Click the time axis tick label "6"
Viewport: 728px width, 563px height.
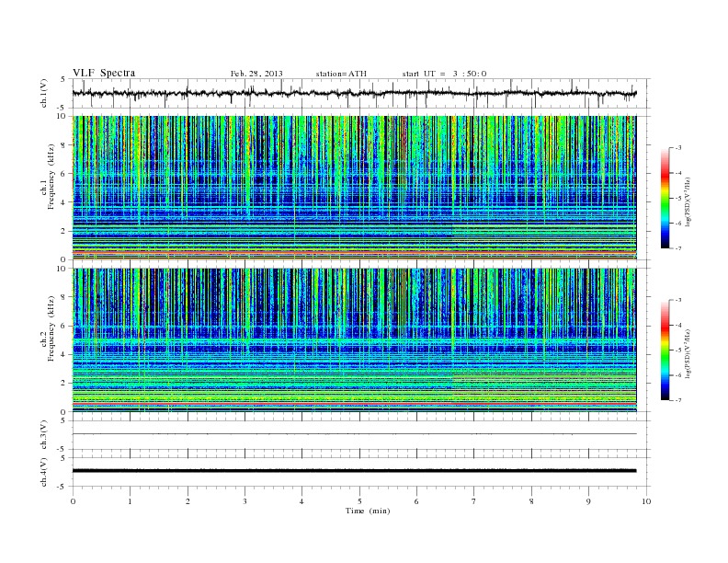pyautogui.click(x=416, y=501)
